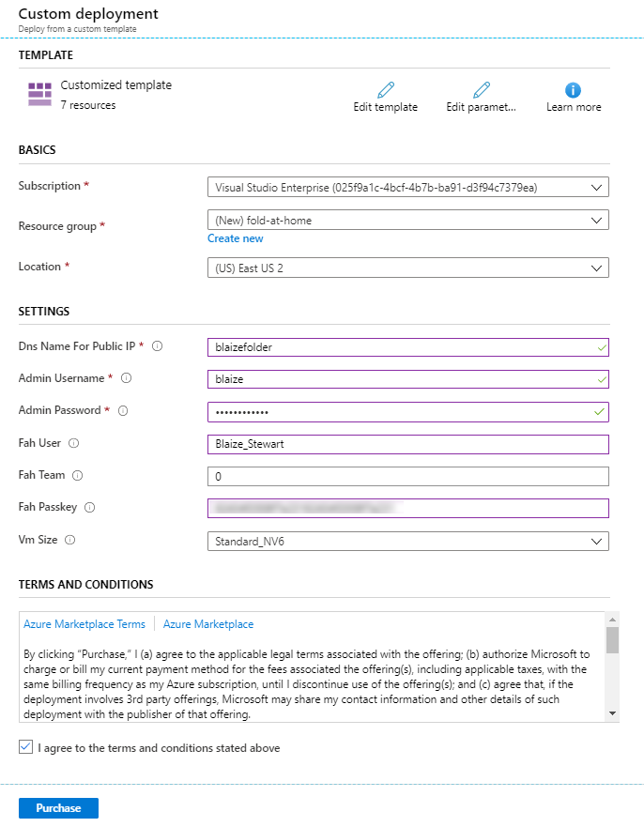Click the 7 resources text

pos(88,105)
